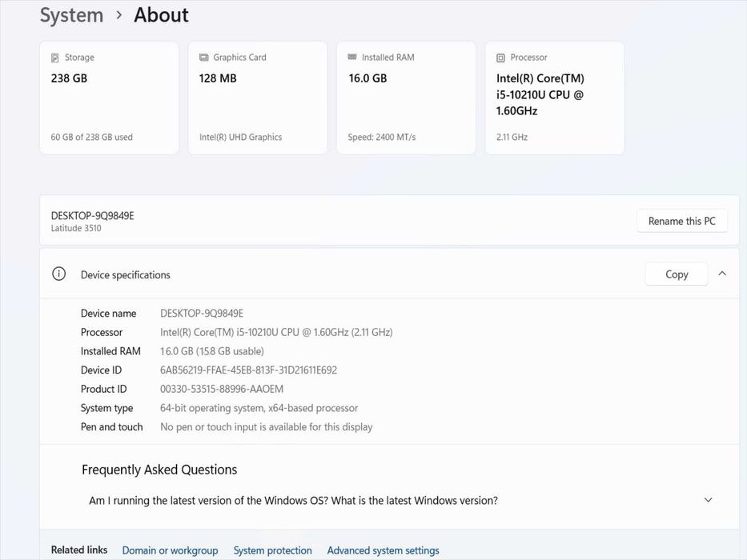Copy the device specifications
Image resolution: width=747 pixels, height=560 pixels.
677,274
